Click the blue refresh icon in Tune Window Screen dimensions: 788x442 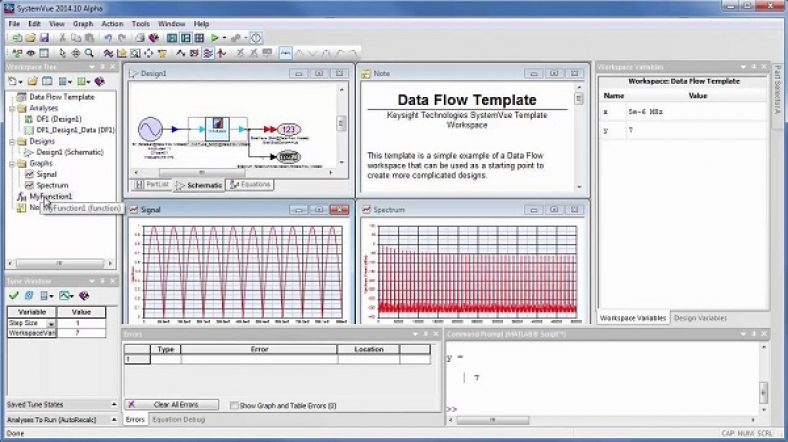pos(29,296)
